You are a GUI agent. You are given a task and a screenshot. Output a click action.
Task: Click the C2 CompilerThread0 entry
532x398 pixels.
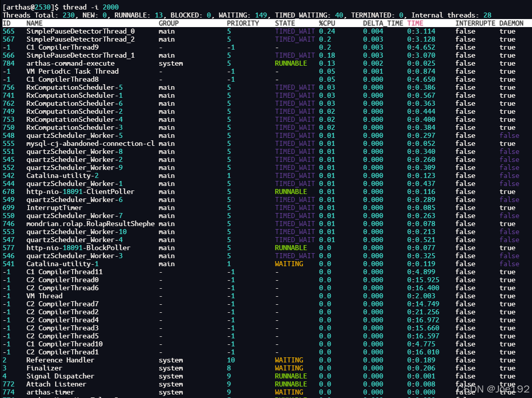pyautogui.click(x=63, y=280)
